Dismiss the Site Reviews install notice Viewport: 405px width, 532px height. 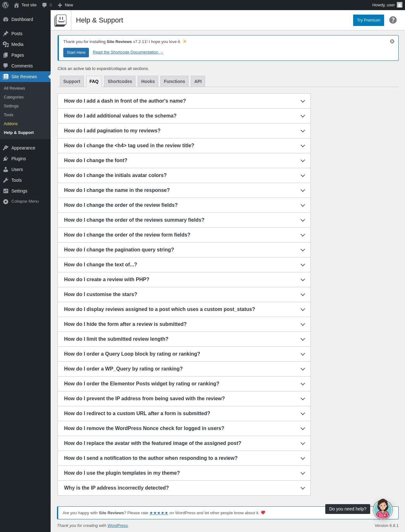392,41
